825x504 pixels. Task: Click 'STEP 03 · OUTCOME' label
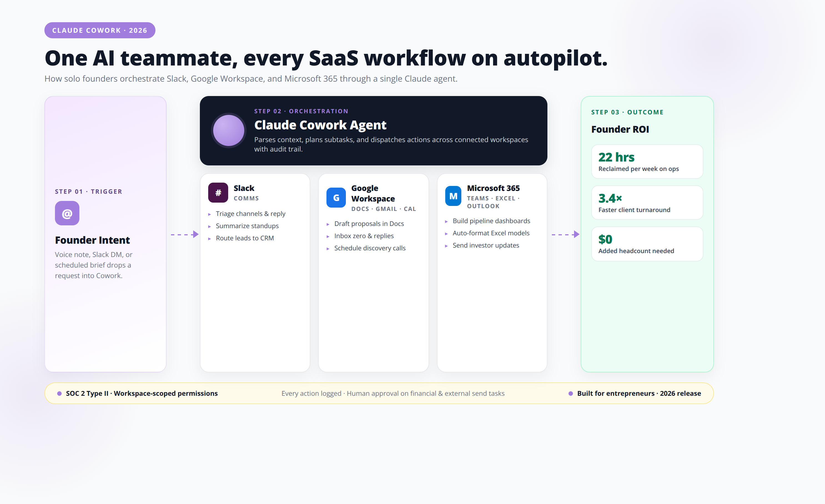pos(627,112)
